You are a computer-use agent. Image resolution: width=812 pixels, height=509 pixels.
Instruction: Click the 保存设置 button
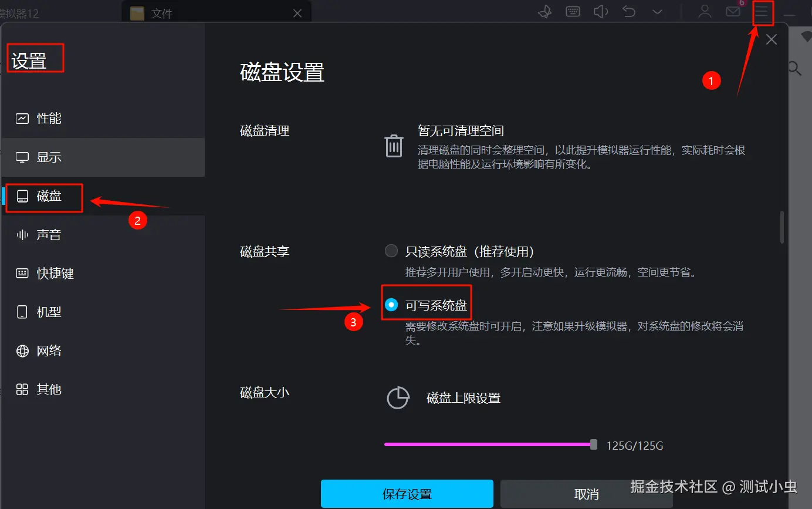click(x=407, y=493)
